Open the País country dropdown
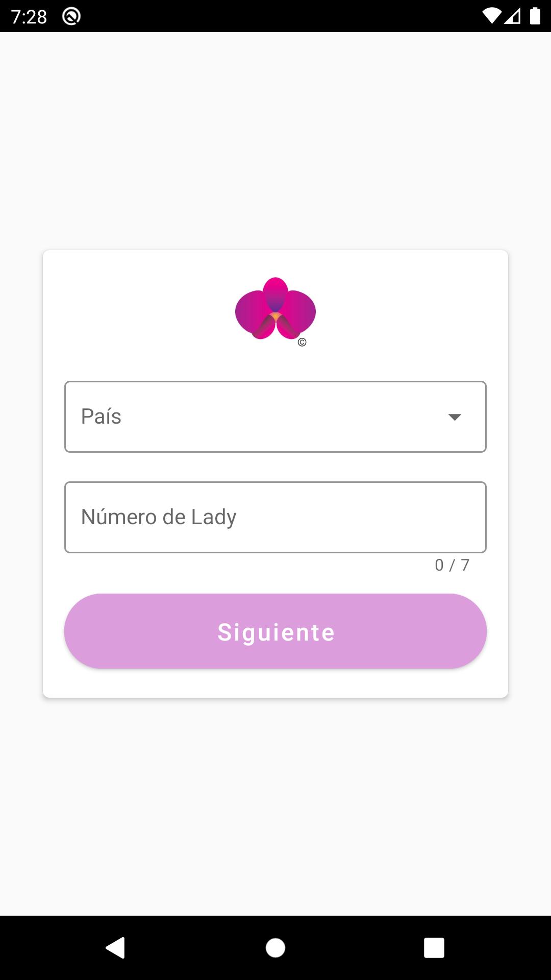 click(275, 416)
